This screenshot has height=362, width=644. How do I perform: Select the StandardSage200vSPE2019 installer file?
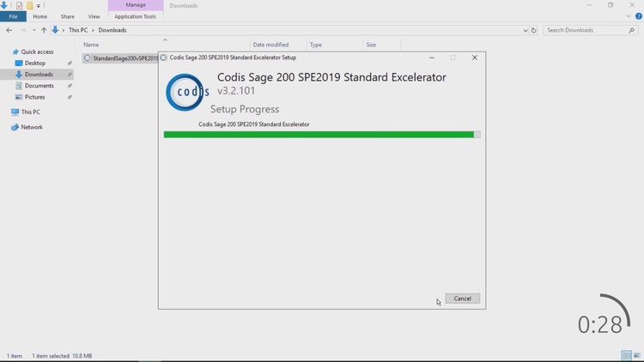pos(120,58)
